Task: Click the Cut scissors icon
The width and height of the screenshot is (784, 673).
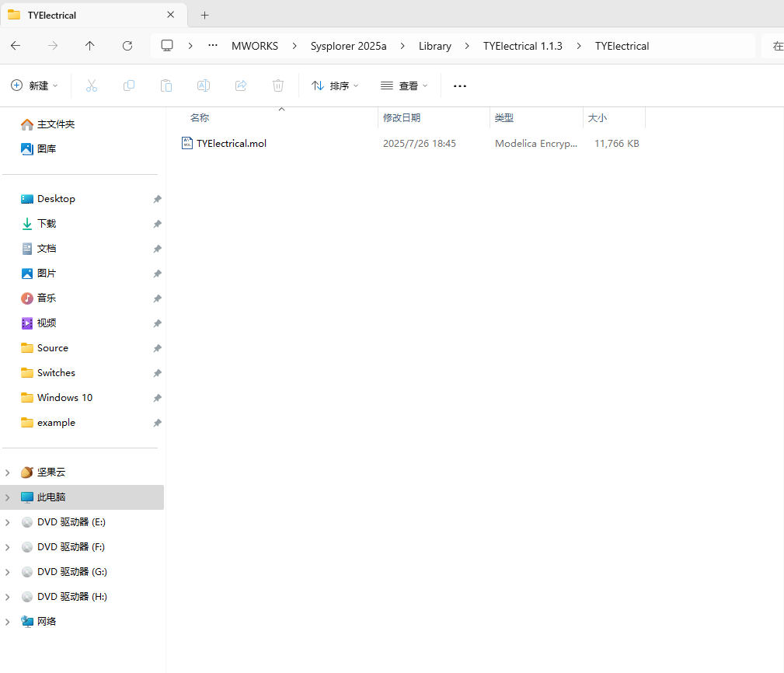Action: [92, 85]
